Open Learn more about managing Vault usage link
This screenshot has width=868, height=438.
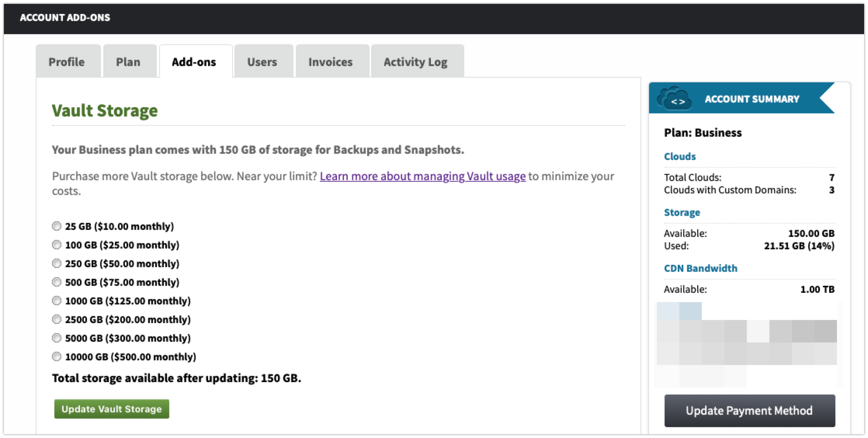(x=422, y=176)
